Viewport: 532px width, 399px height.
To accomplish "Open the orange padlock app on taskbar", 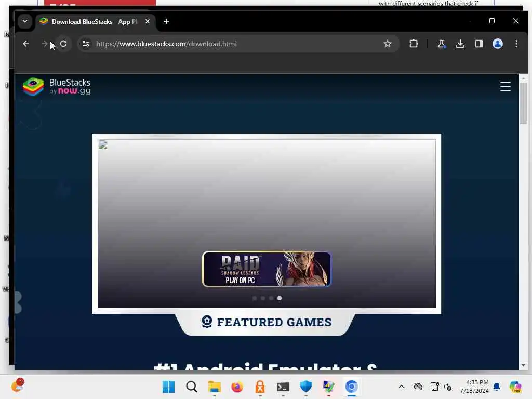I will (260, 387).
